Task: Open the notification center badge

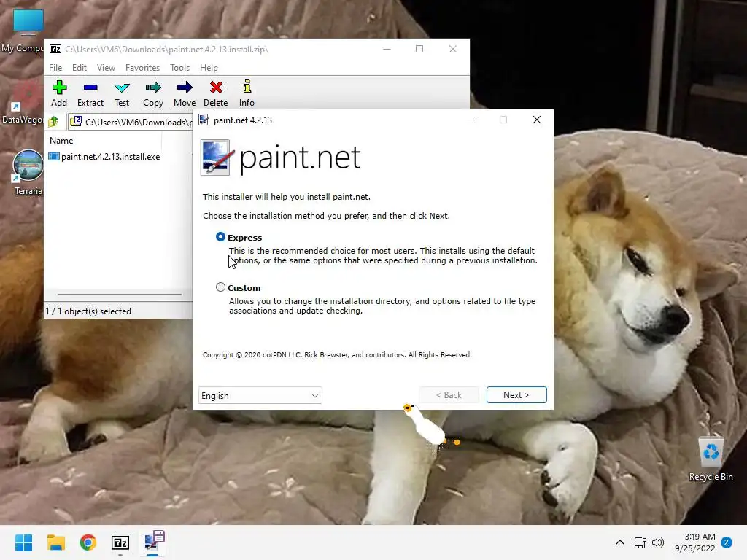Action: tap(727, 542)
